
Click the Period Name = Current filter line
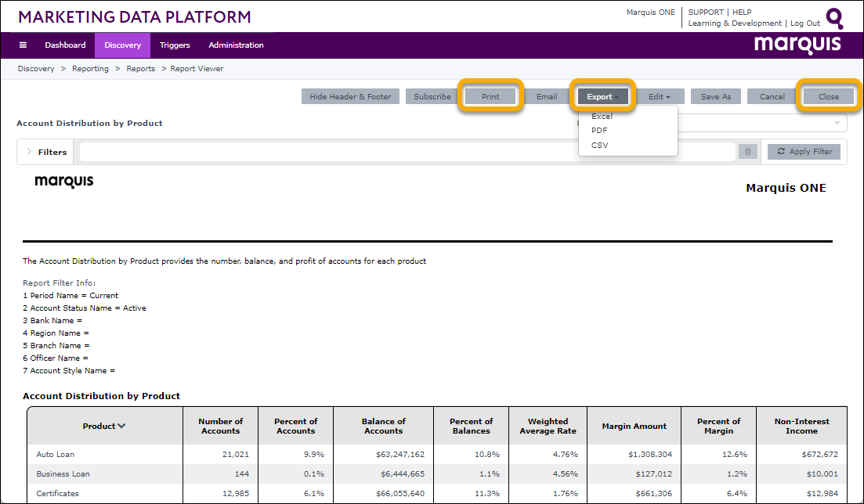pos(70,295)
